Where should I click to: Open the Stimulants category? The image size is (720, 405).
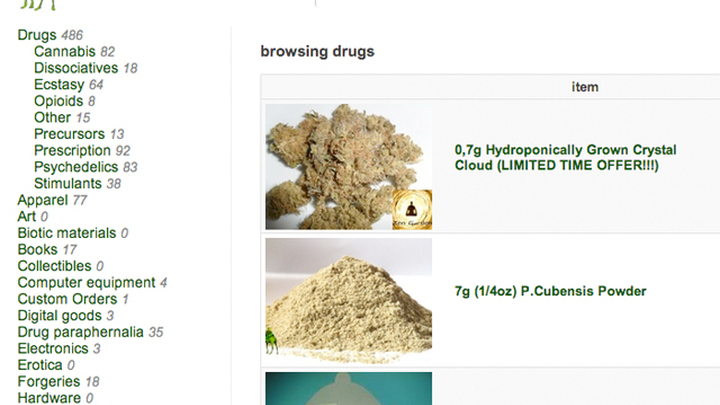pos(68,184)
